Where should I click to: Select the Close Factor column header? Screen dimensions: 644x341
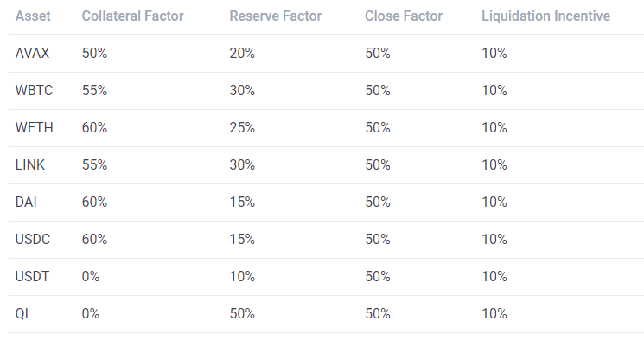(x=404, y=16)
